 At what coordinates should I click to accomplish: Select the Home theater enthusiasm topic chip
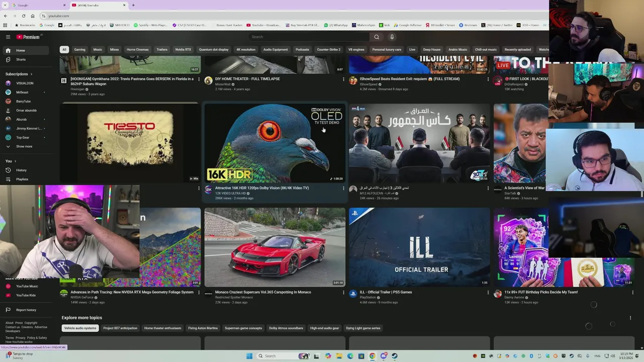tap(163, 328)
